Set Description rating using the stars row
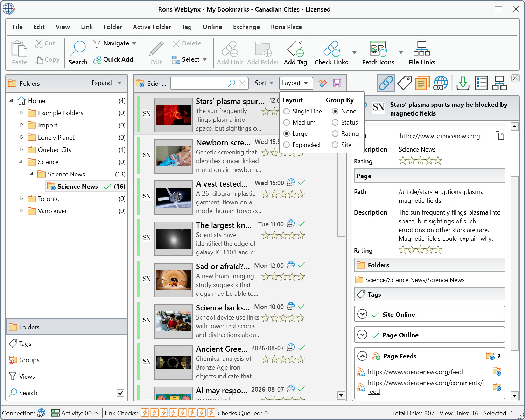Screen dimensions: 525x420 click(420, 161)
